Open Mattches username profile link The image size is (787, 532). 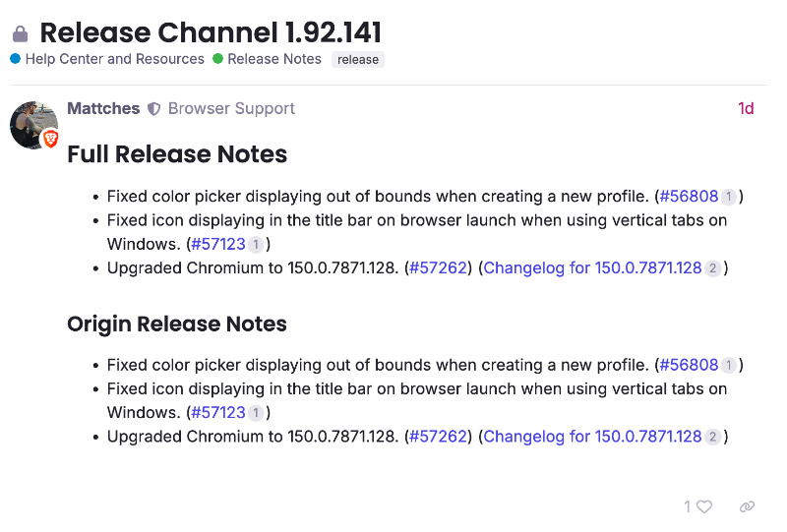[x=103, y=108]
